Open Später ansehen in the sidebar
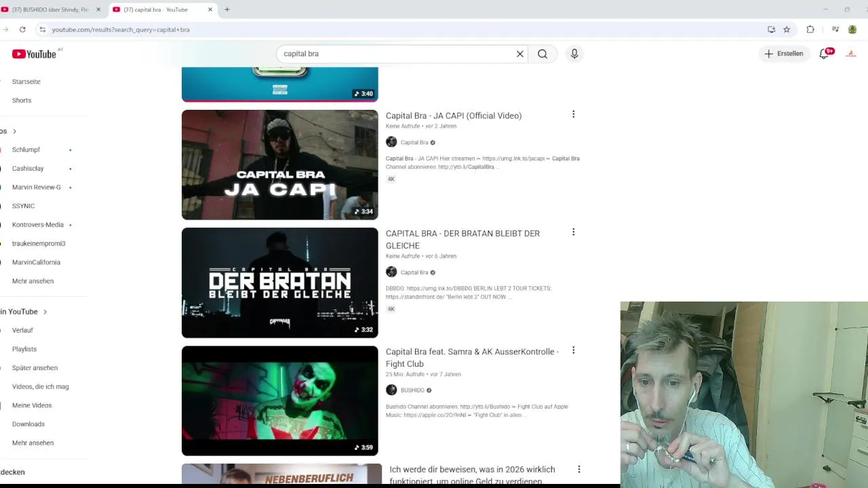The image size is (868, 488). click(x=35, y=368)
